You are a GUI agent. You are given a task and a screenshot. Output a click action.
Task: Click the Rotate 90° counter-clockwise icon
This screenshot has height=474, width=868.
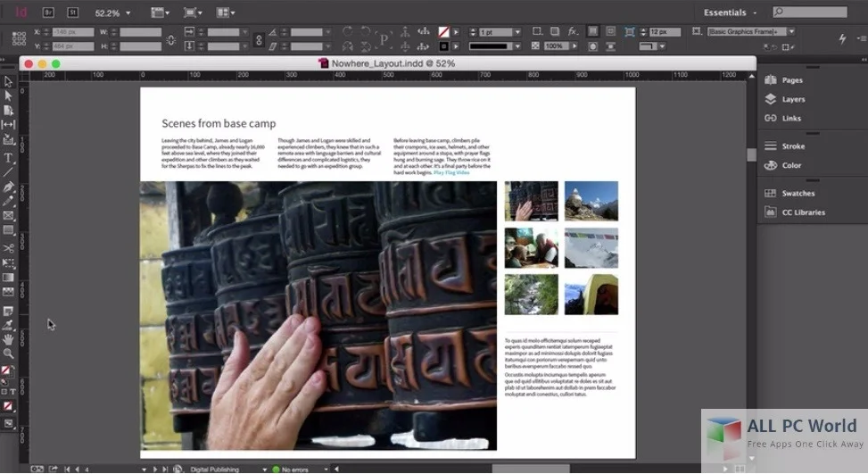coord(366,31)
